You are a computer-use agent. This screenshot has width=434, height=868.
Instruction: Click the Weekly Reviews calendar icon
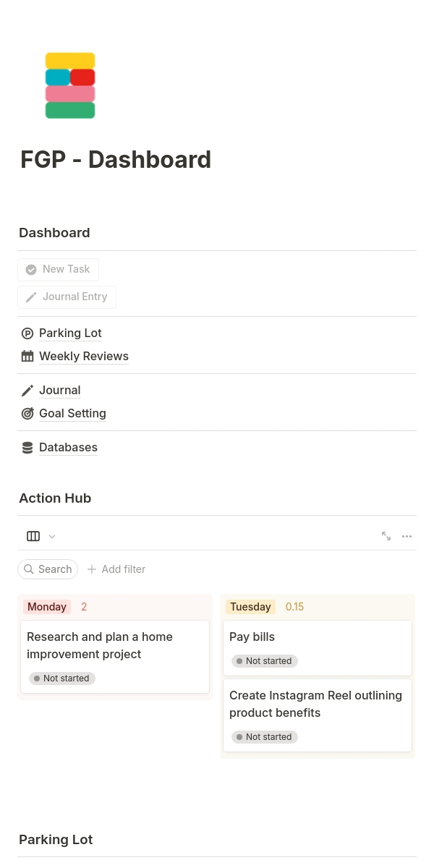[x=27, y=357]
